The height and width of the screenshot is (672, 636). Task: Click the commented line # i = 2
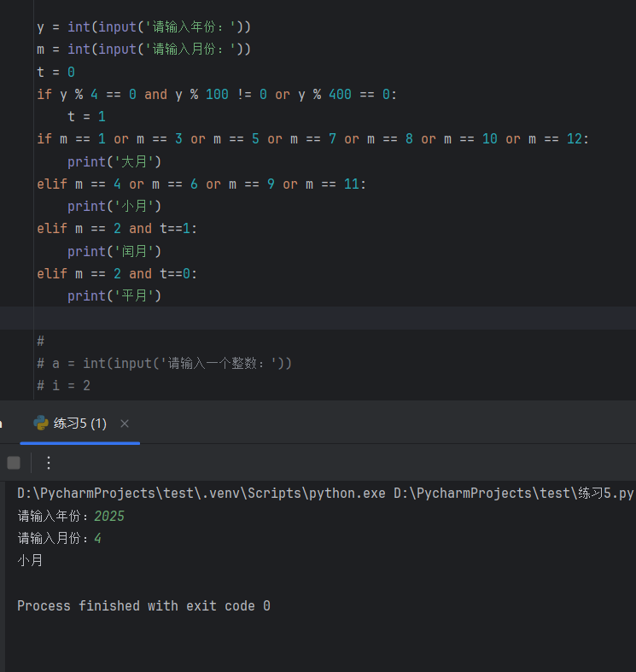pos(63,386)
